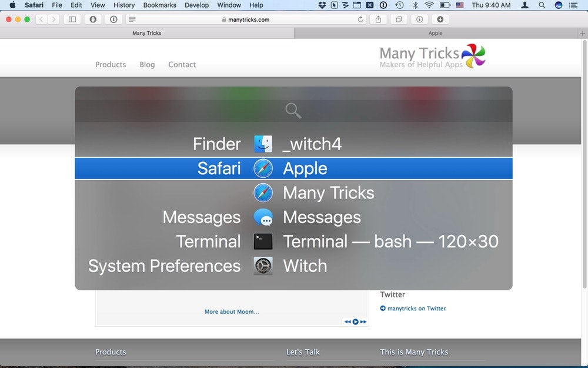Switch to the Safari Apple window row
The height and width of the screenshot is (368, 588).
click(293, 168)
